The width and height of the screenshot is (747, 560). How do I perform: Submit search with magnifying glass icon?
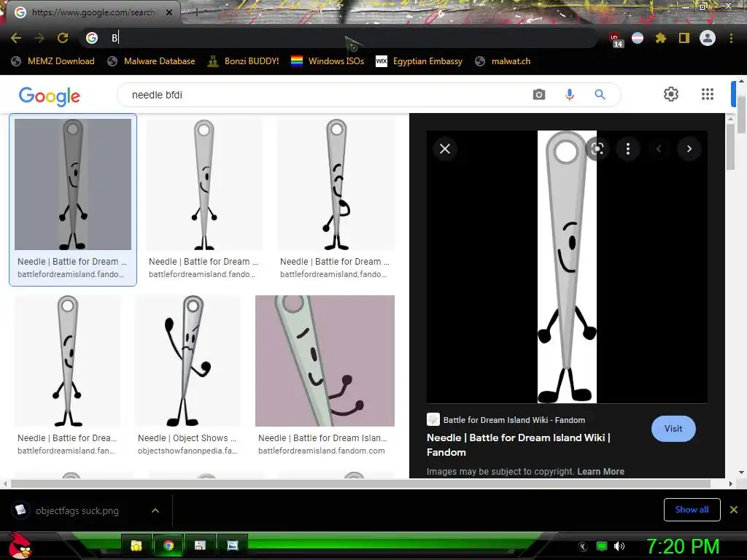[600, 95]
